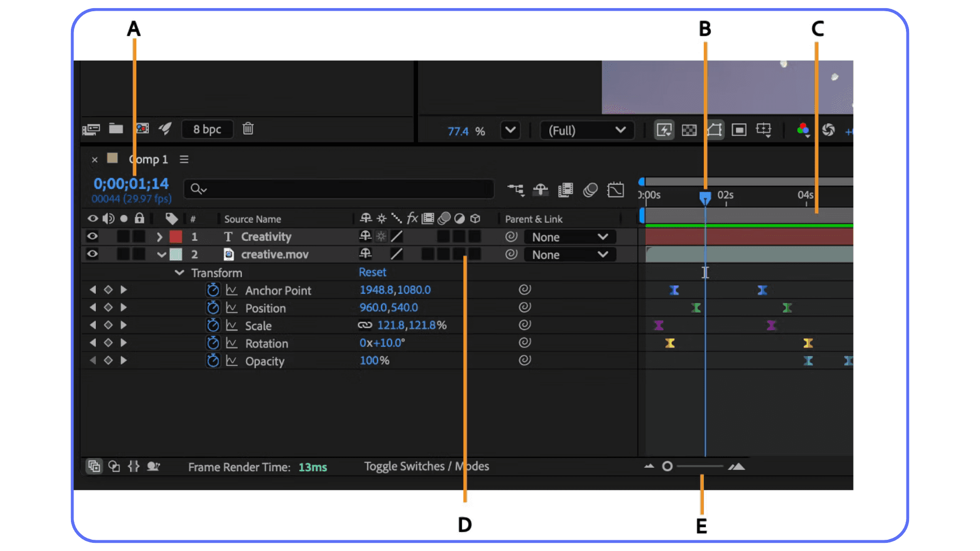Click the timeline zoom slider handle
This screenshot has width=980, height=551.
pos(667,466)
